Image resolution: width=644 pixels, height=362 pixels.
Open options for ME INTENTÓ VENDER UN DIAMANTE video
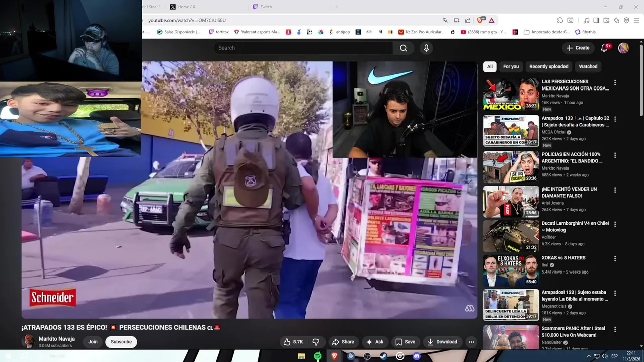click(x=615, y=190)
